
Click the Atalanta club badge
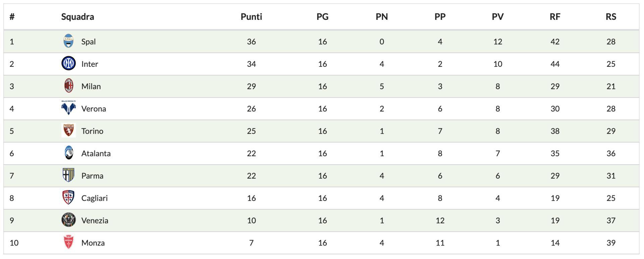point(68,153)
